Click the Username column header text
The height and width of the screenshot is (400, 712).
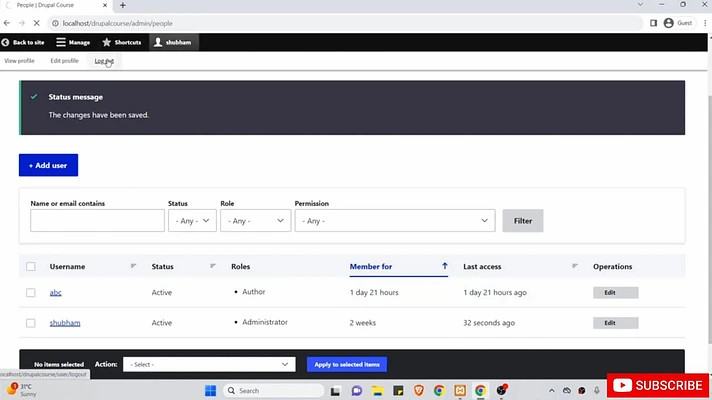point(67,267)
